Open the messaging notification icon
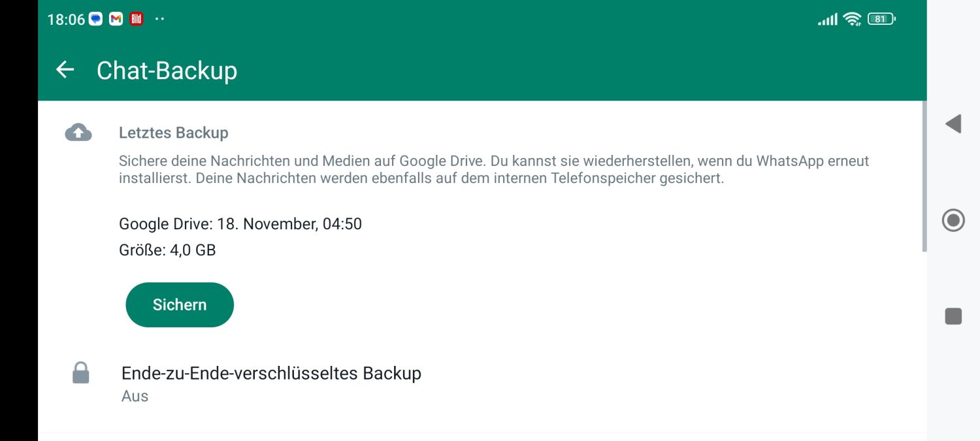Viewport: 980px width, 441px height. click(x=96, y=19)
